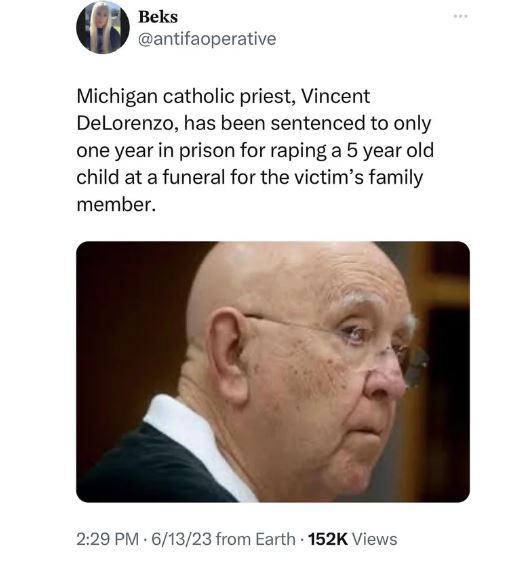This screenshot has width=512, height=562.
Task: Click the word 'member.' ending the tweet
Action: [117, 204]
